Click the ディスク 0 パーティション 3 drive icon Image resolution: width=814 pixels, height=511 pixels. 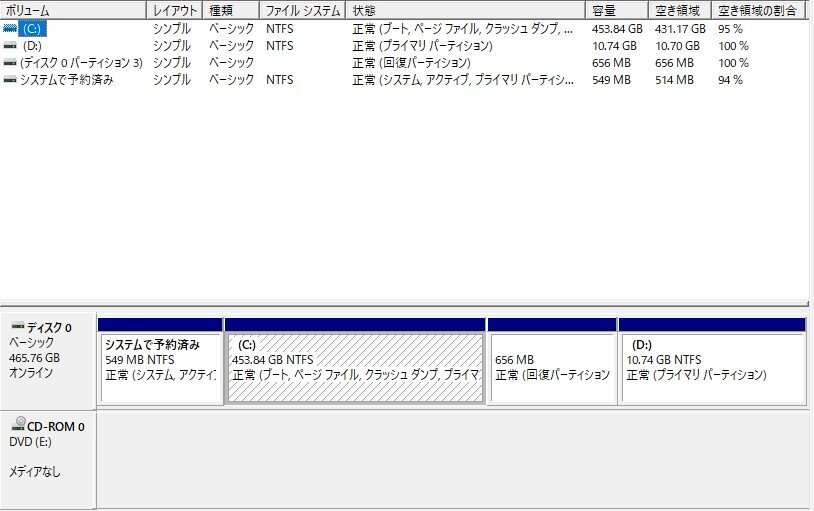click(x=10, y=63)
